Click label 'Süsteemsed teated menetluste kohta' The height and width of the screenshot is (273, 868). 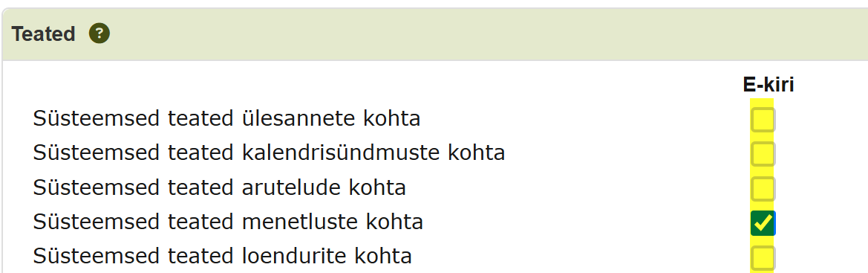click(228, 222)
